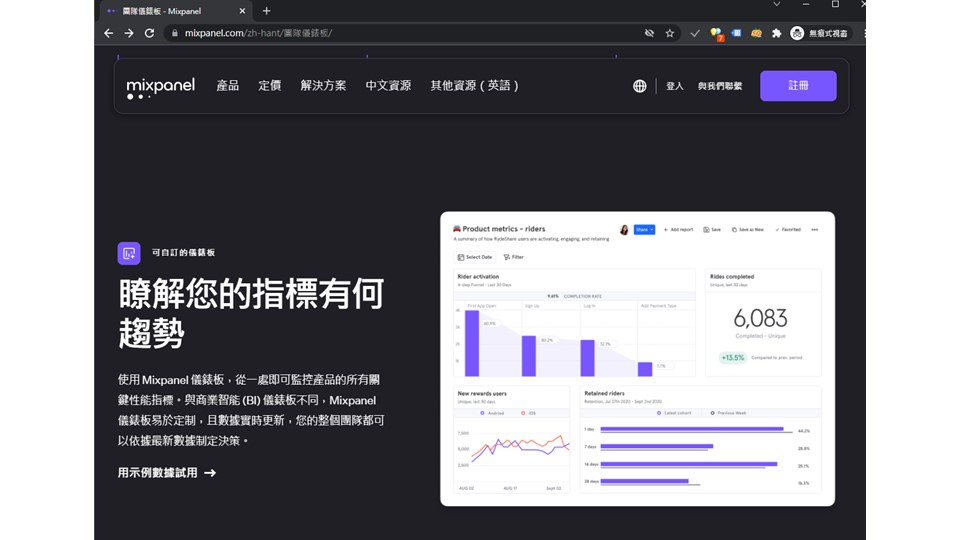
Task: Open the globe language selector
Action: click(x=639, y=86)
